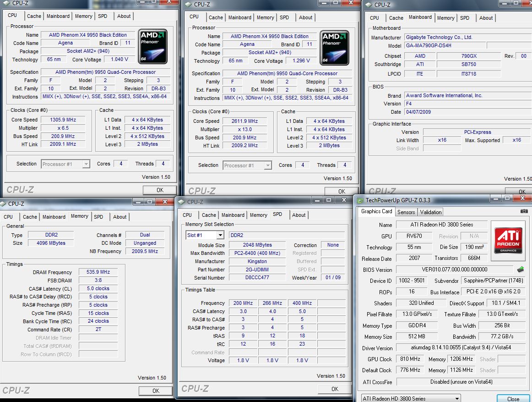Go to Cache tab in the Gigabyte Mainboard window
The width and height of the screenshot is (532, 402).
[x=396, y=18]
